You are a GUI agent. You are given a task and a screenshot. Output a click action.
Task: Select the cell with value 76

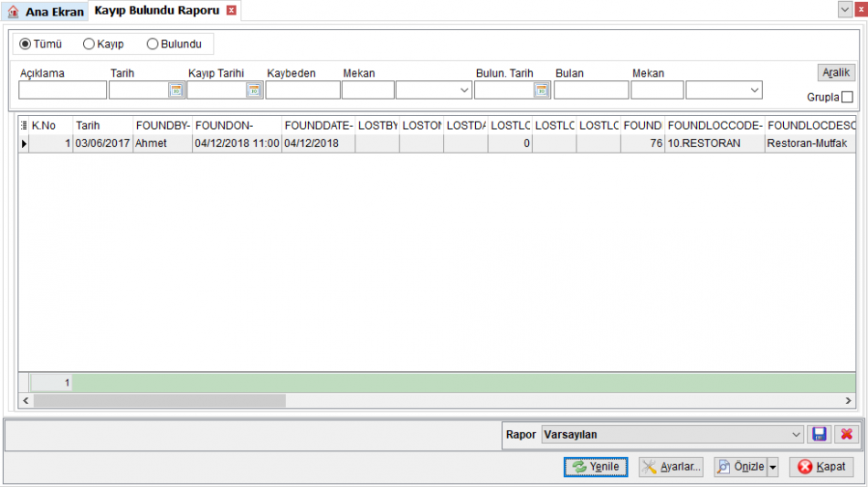click(642, 143)
